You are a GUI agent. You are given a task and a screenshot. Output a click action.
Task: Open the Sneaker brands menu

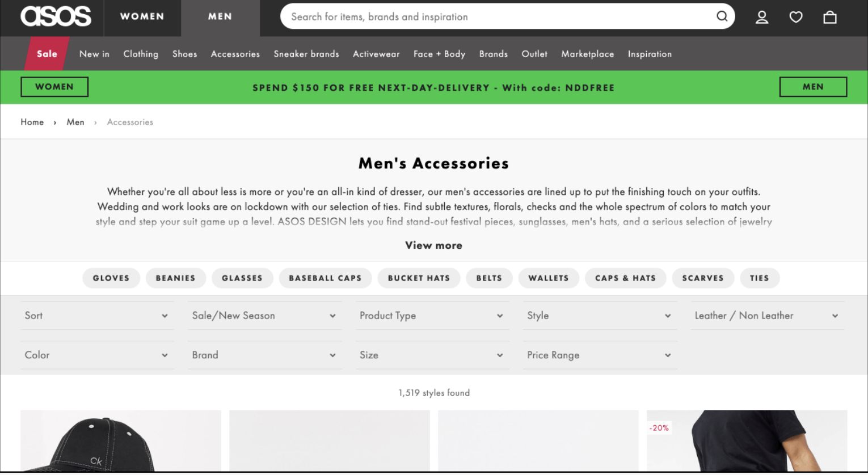pos(306,54)
